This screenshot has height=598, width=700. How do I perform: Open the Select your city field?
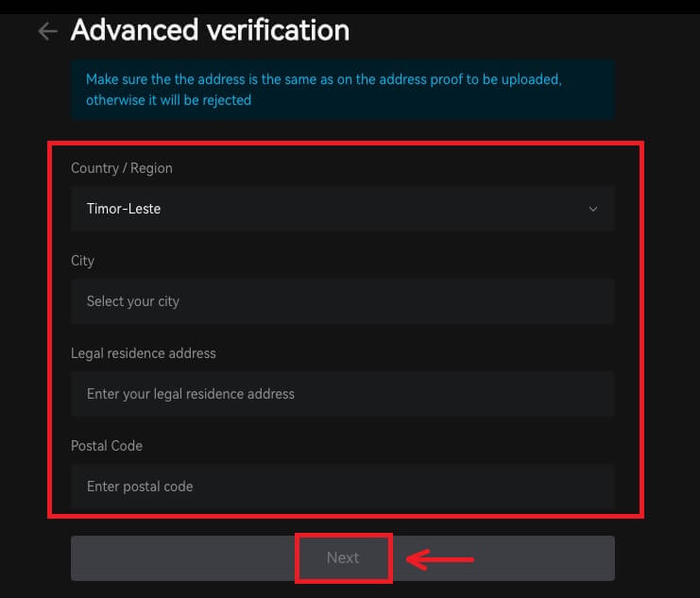342,301
